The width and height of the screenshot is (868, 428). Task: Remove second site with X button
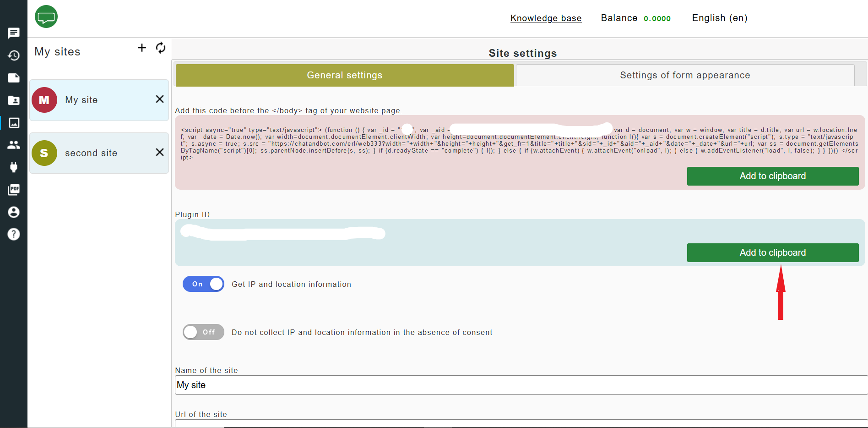tap(160, 152)
